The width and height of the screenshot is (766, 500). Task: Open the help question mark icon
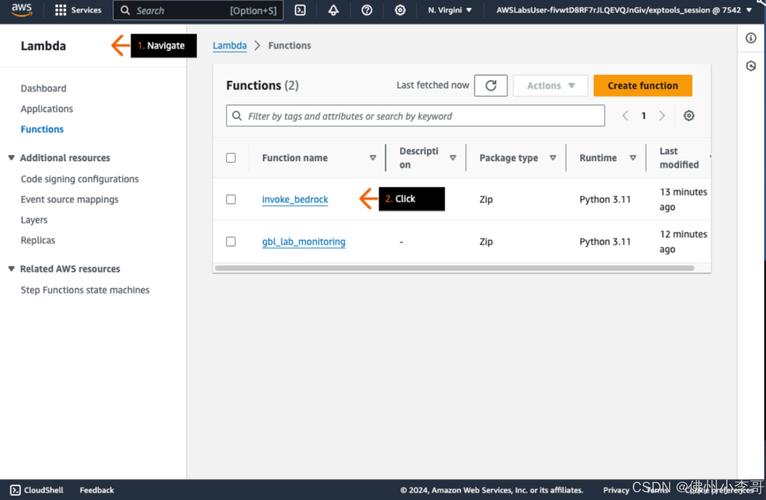(x=366, y=10)
